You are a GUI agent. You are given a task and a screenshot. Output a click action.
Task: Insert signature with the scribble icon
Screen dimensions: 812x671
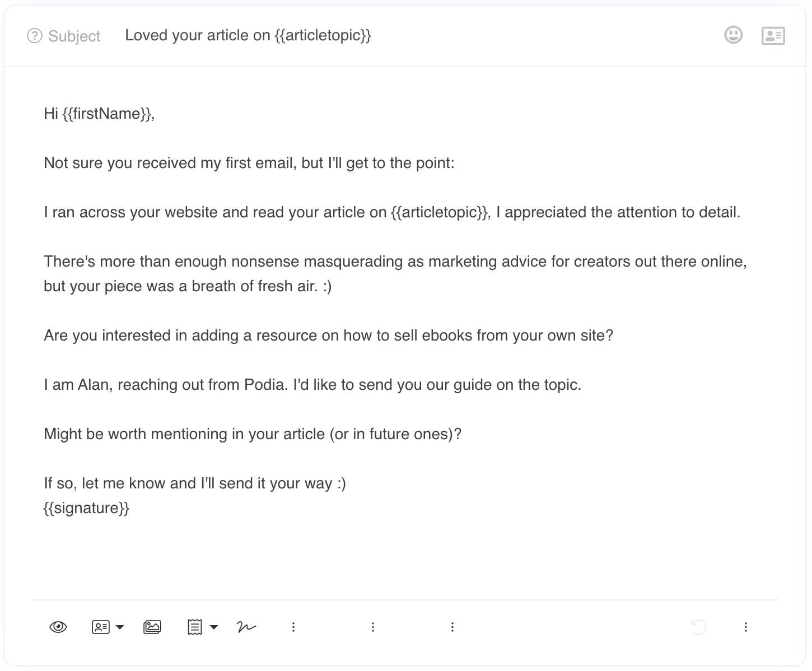pyautogui.click(x=246, y=627)
